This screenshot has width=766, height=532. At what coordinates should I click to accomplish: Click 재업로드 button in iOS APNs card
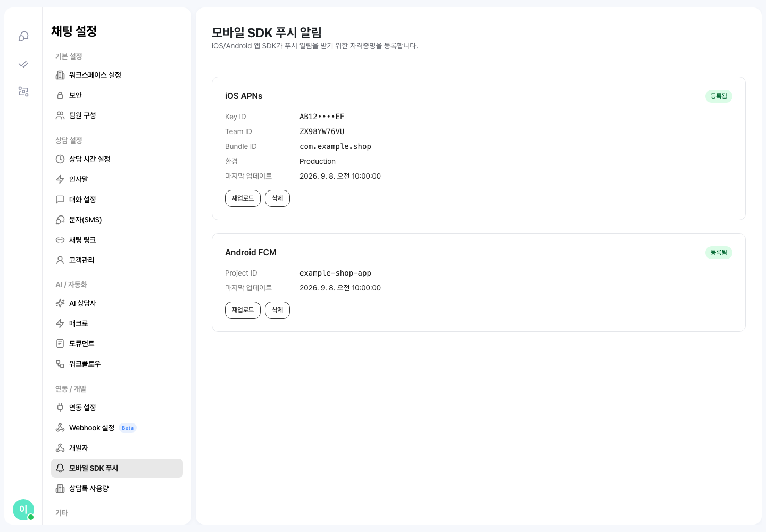click(x=243, y=198)
